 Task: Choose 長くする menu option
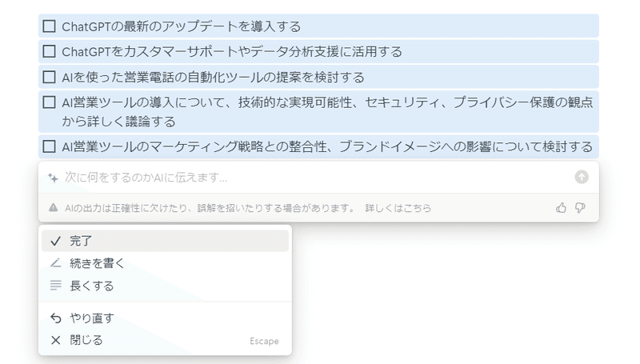point(92,286)
